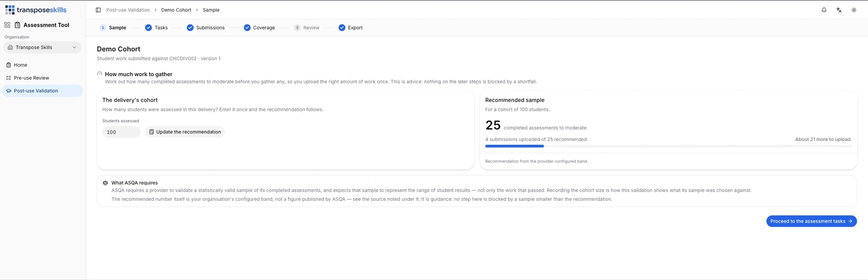Click 'completed assessments to moderate' text
Screen dimensions: 868x280
[545, 128]
